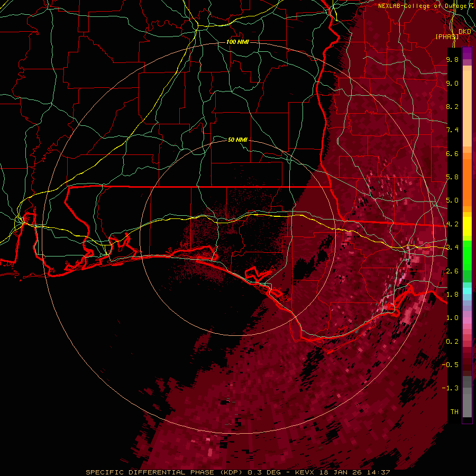Click the DKD label above the scale

click(x=464, y=32)
